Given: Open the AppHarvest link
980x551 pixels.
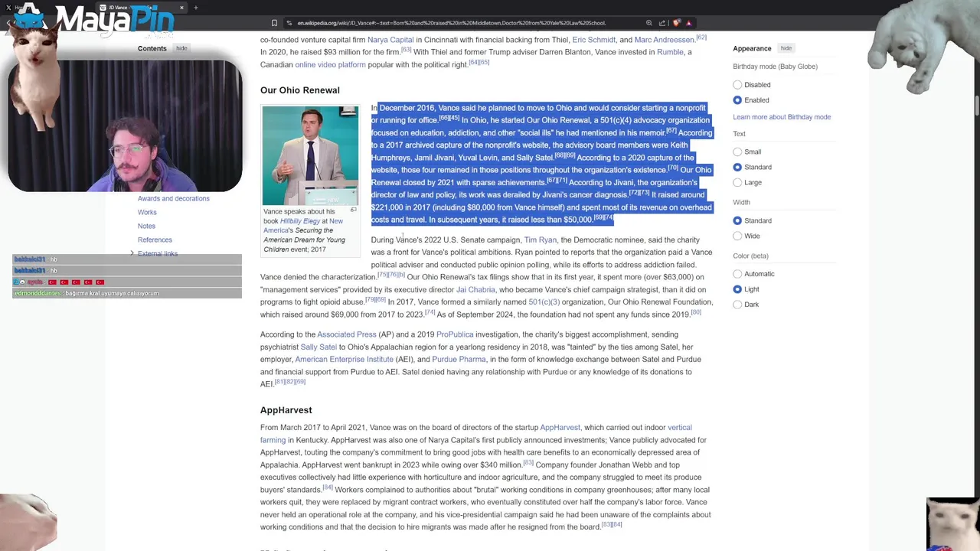Looking at the screenshot, I should (560, 427).
